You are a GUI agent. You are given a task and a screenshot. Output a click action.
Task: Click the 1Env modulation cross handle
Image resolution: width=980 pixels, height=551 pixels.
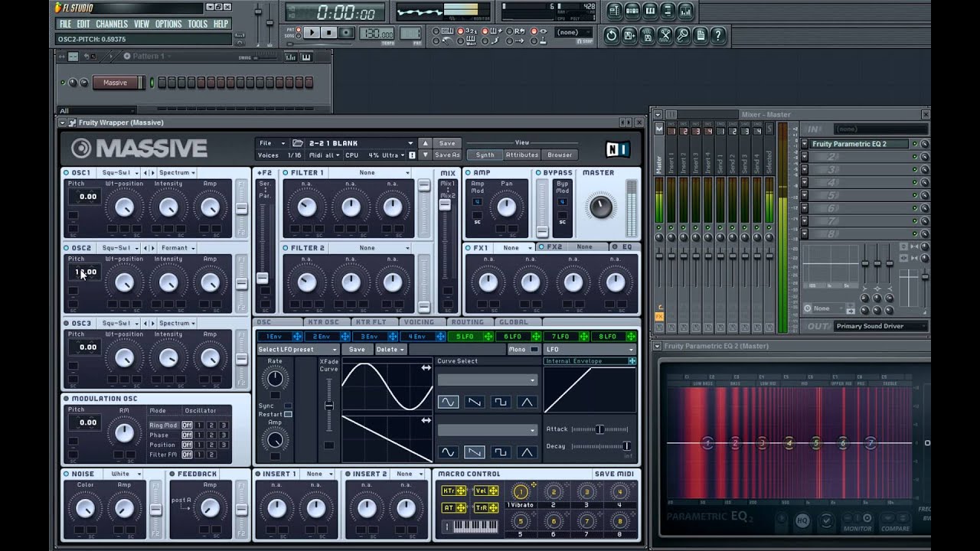click(x=298, y=336)
